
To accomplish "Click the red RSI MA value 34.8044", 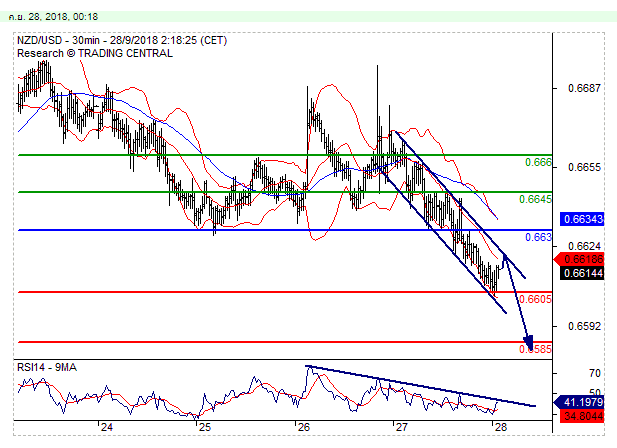I will tap(582, 416).
